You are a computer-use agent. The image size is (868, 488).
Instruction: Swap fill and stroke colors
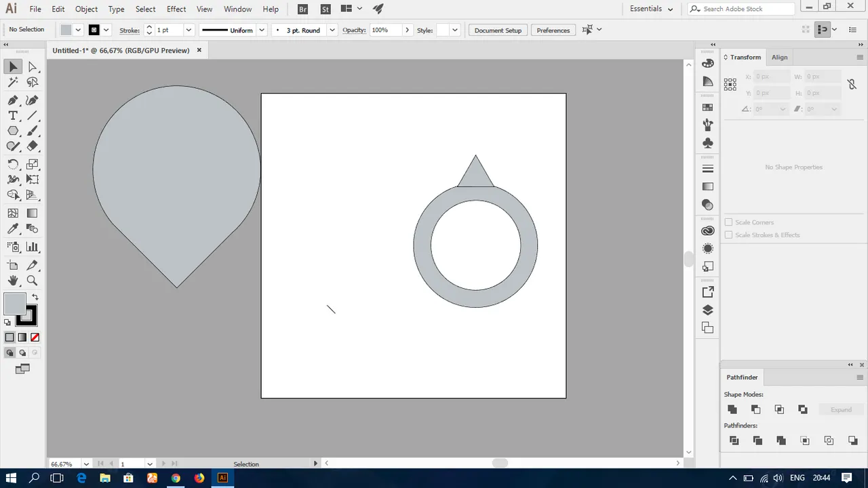35,297
